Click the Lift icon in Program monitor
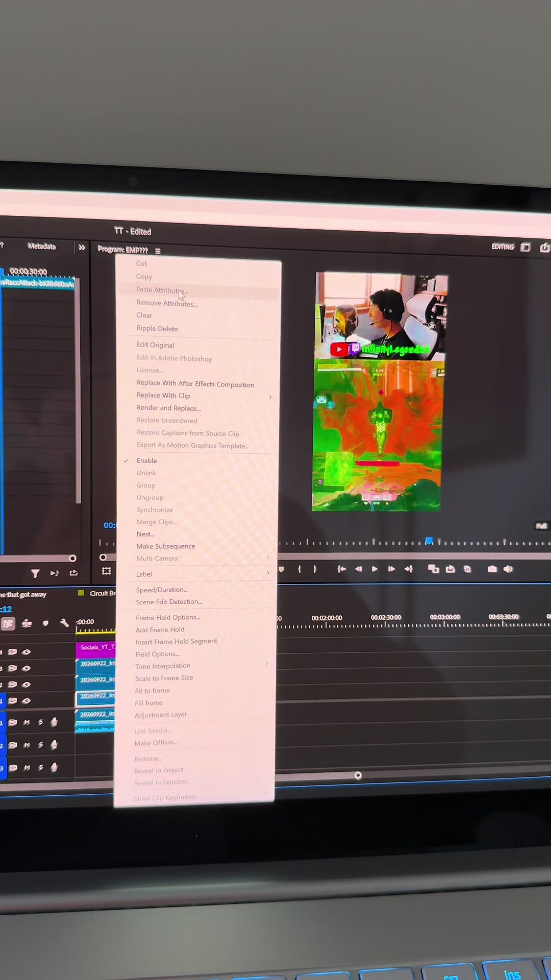This screenshot has width=551, height=980. (433, 569)
